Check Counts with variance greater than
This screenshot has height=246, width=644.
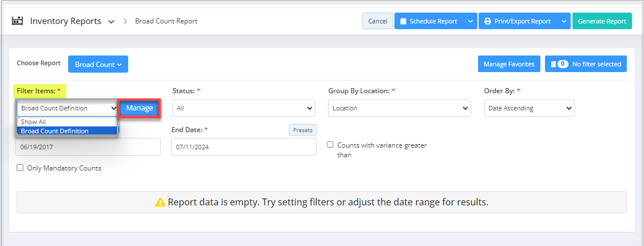(x=330, y=145)
